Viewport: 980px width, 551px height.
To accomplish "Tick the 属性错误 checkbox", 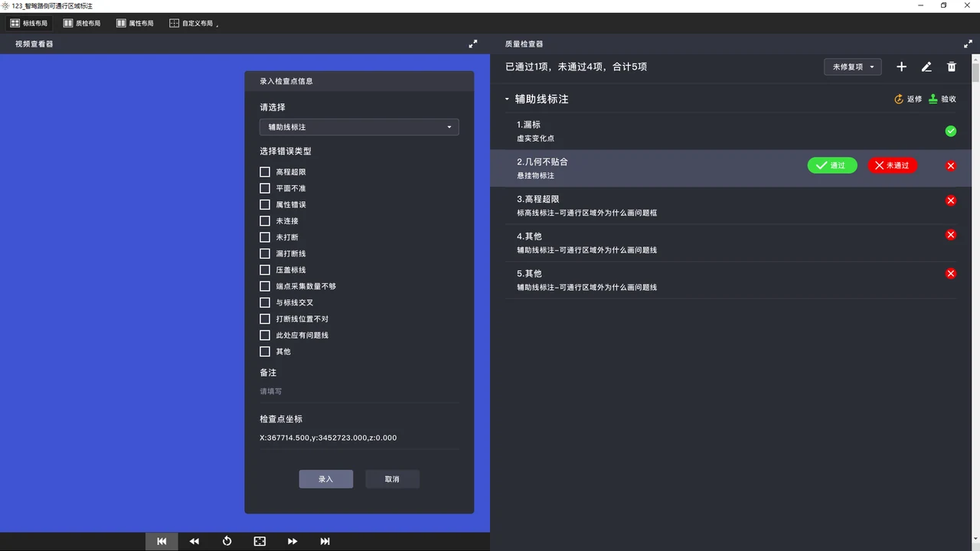I will pyautogui.click(x=265, y=204).
